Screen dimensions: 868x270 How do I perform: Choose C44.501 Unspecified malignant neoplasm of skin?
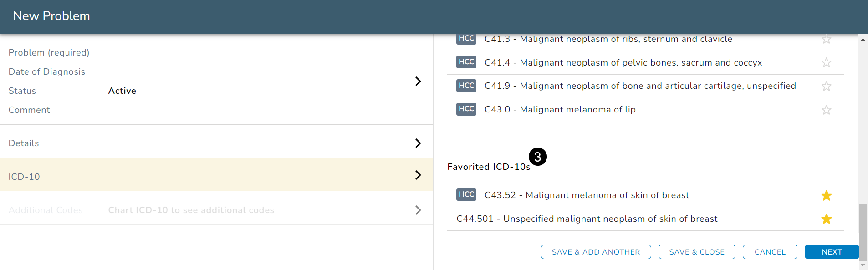tap(587, 219)
